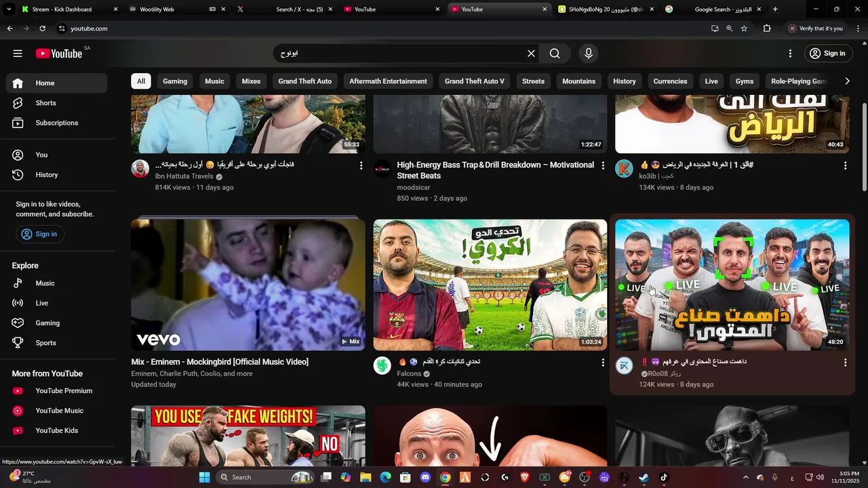
Task: Open options menu for ko3ib video
Action: tap(845, 165)
